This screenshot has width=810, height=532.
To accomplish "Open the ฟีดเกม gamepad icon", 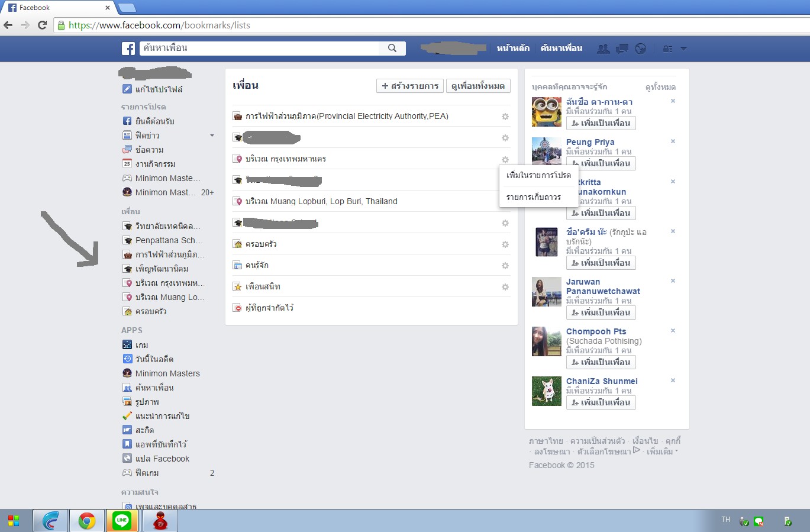I will (127, 473).
